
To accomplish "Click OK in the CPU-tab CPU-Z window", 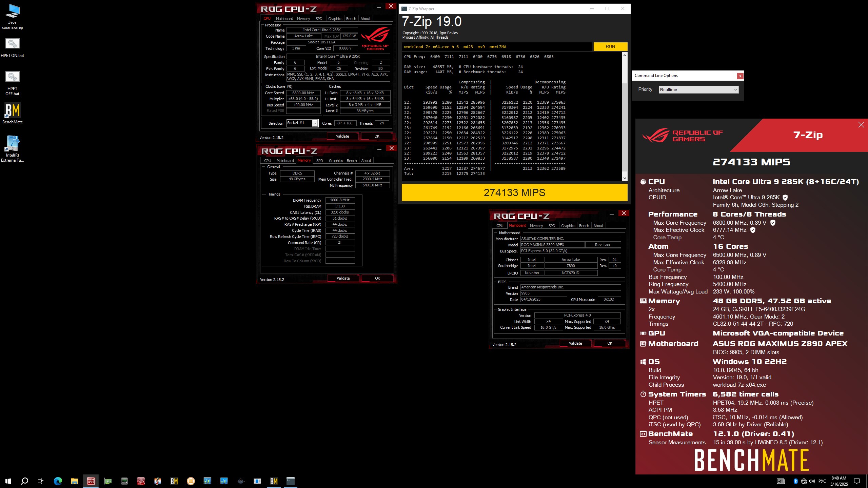I will point(377,136).
